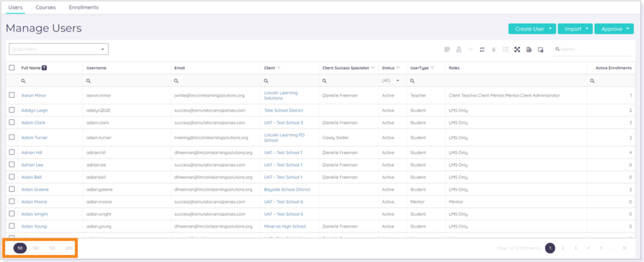This screenshot has width=644, height=262.
Task: Open the filter icon on Client column header
Action: coord(279,68)
